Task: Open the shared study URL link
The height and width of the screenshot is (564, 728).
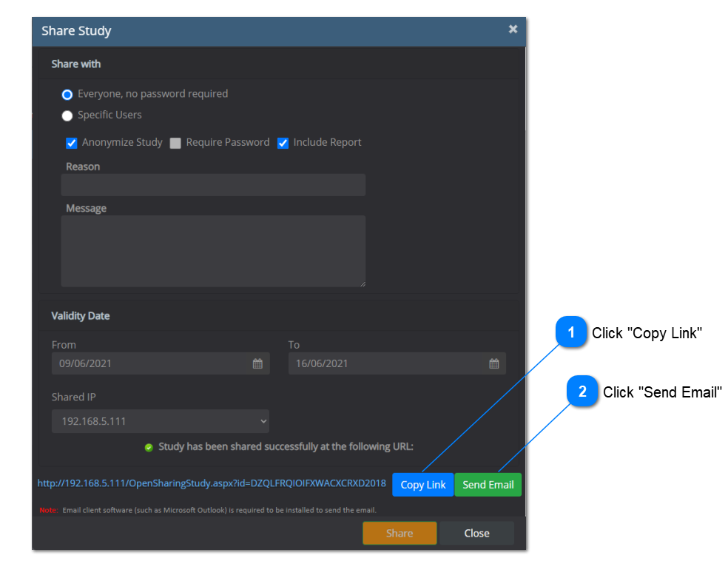Action: point(212,483)
